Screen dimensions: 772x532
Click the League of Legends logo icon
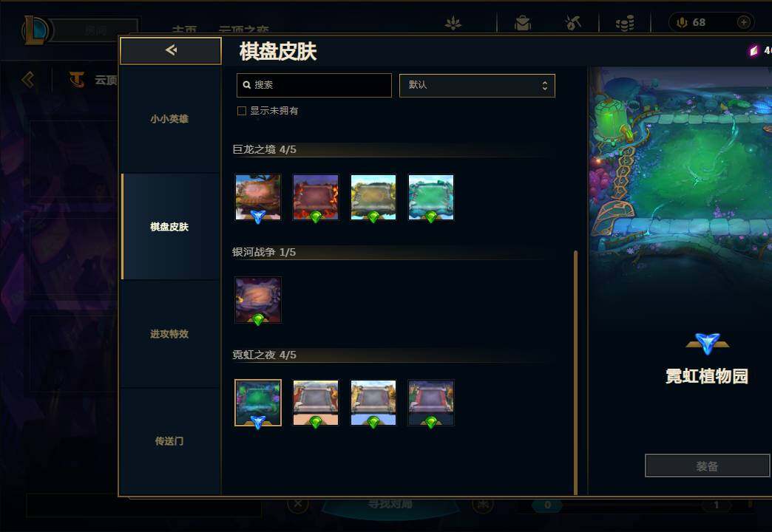(35, 30)
